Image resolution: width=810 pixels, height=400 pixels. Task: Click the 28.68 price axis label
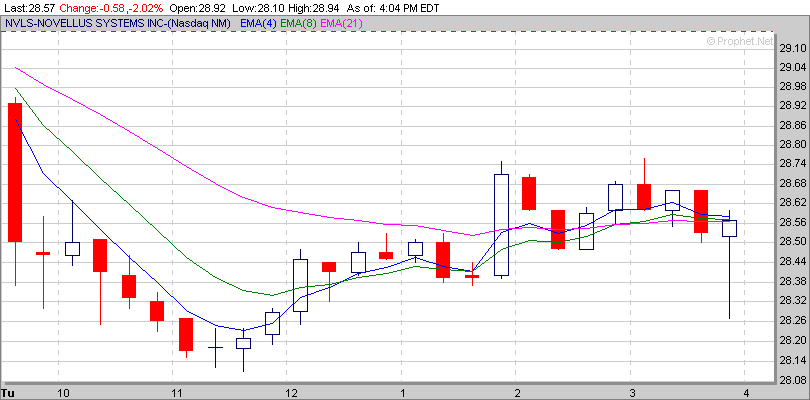click(792, 183)
